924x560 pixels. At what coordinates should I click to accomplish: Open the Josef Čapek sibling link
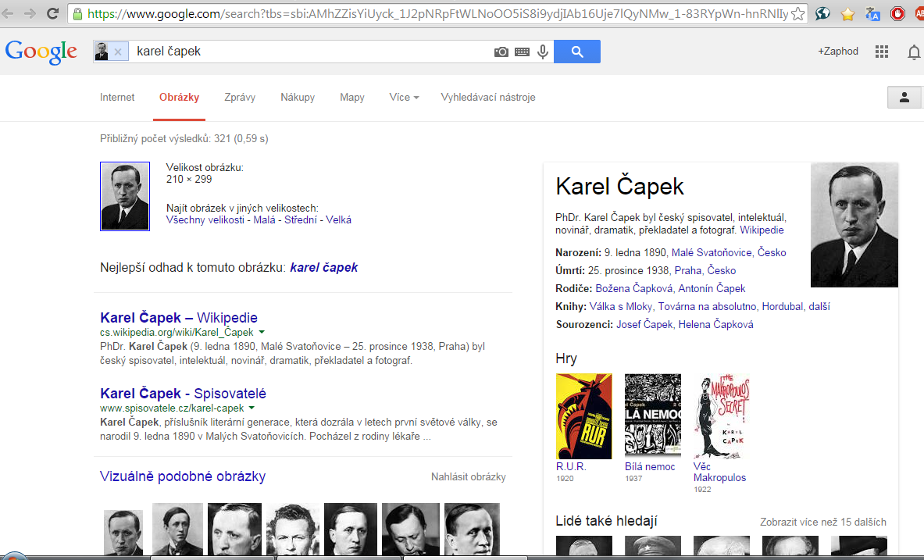tap(644, 324)
